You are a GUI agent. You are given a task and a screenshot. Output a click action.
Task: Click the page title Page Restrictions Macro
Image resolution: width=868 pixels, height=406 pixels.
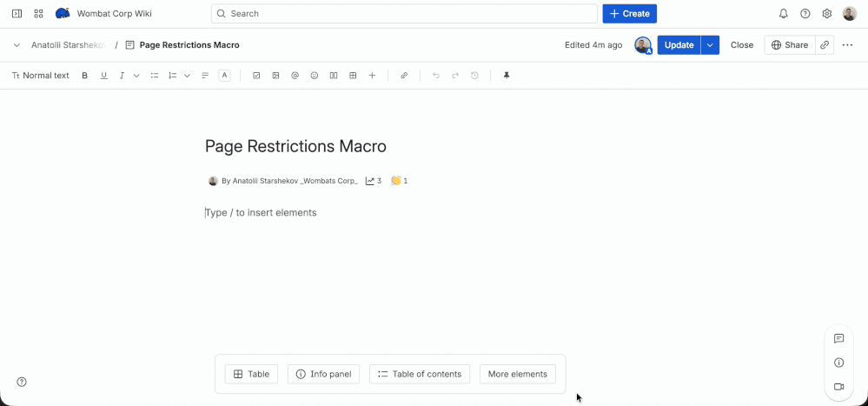point(295,146)
